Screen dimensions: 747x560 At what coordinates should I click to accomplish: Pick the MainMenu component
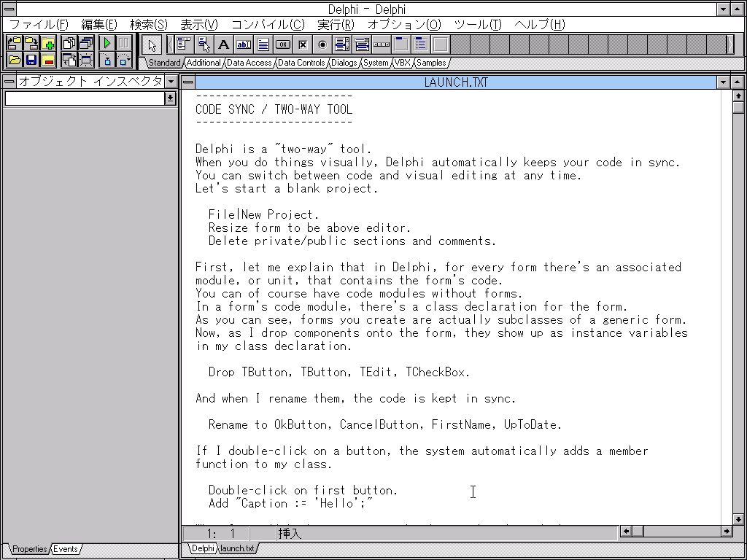[185, 44]
